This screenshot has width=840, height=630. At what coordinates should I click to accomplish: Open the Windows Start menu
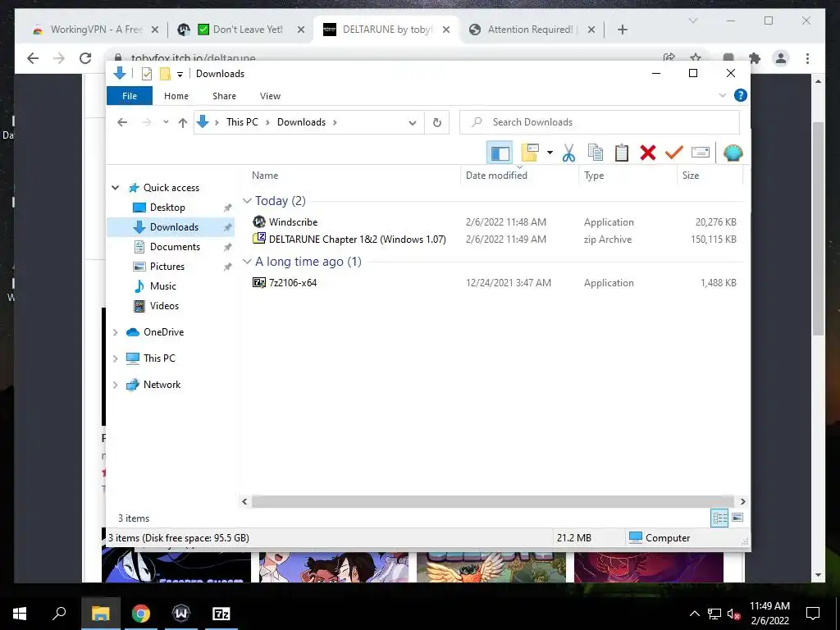pos(20,614)
